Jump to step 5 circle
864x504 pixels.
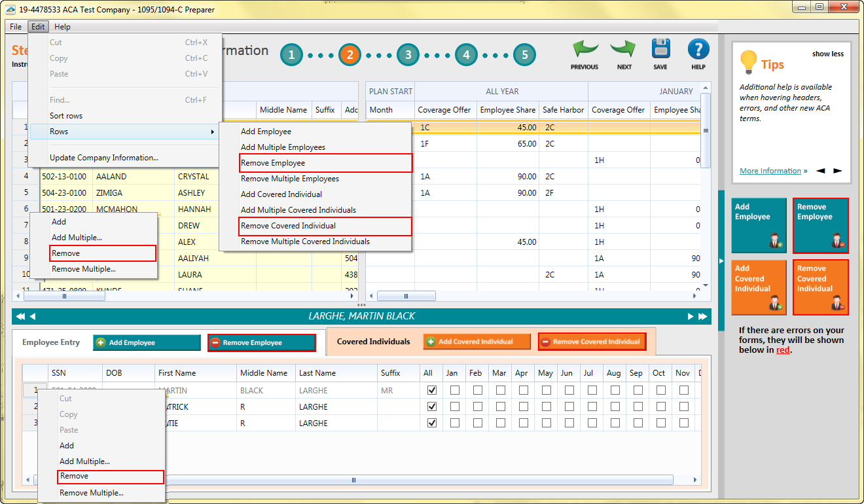524,55
